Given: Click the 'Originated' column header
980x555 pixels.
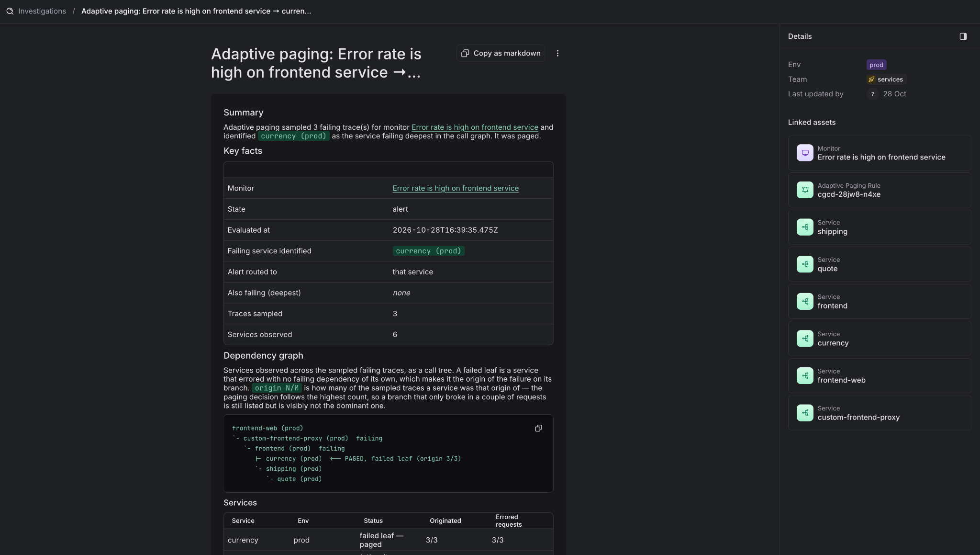Looking at the screenshot, I should pyautogui.click(x=445, y=521).
